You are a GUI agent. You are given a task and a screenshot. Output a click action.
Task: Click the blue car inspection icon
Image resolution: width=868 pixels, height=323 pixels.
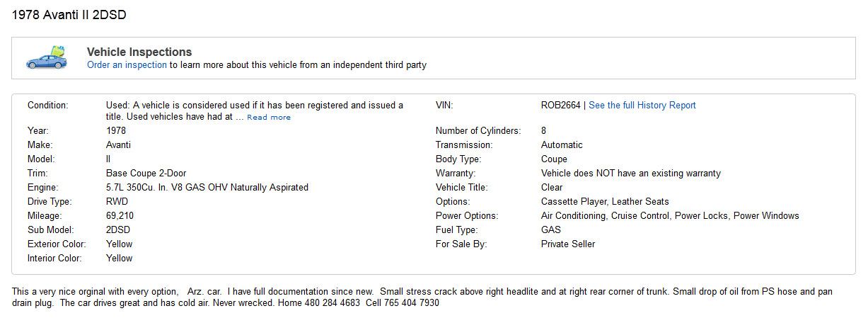coord(45,57)
